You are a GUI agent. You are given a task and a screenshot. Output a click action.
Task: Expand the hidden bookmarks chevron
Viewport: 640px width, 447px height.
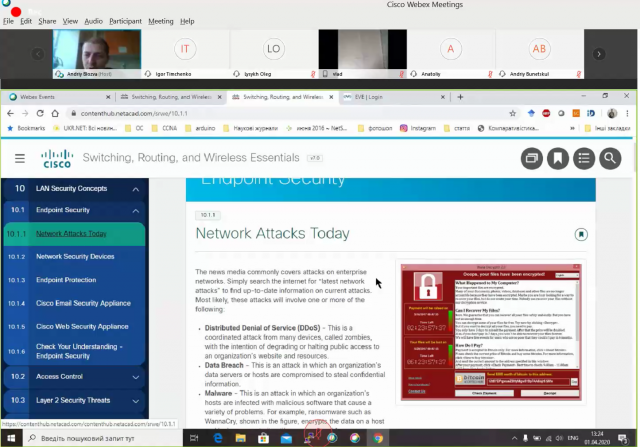point(572,128)
